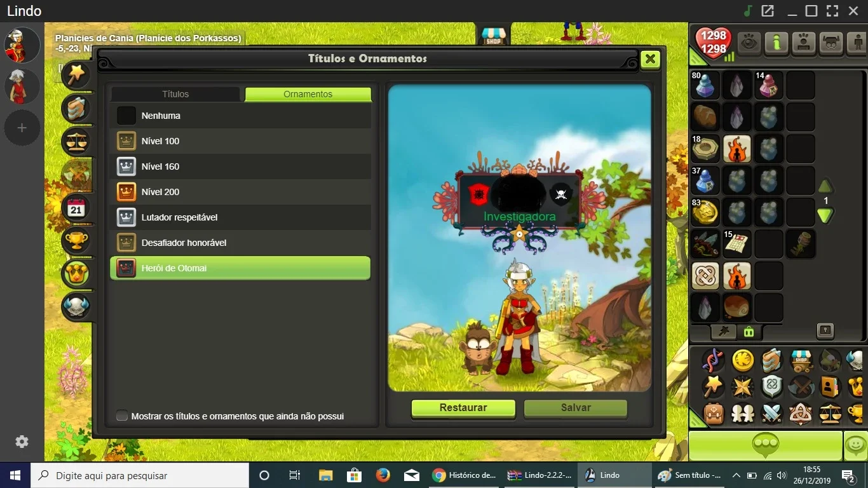Pick the 'Desafiador honorável' ornament
The image size is (868, 488).
[240, 243]
